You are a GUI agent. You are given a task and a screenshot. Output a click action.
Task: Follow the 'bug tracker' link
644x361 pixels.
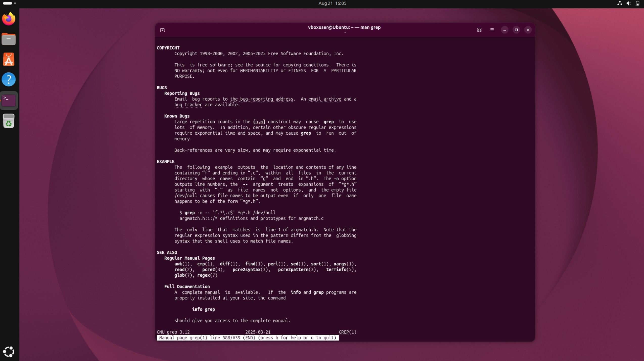(188, 105)
